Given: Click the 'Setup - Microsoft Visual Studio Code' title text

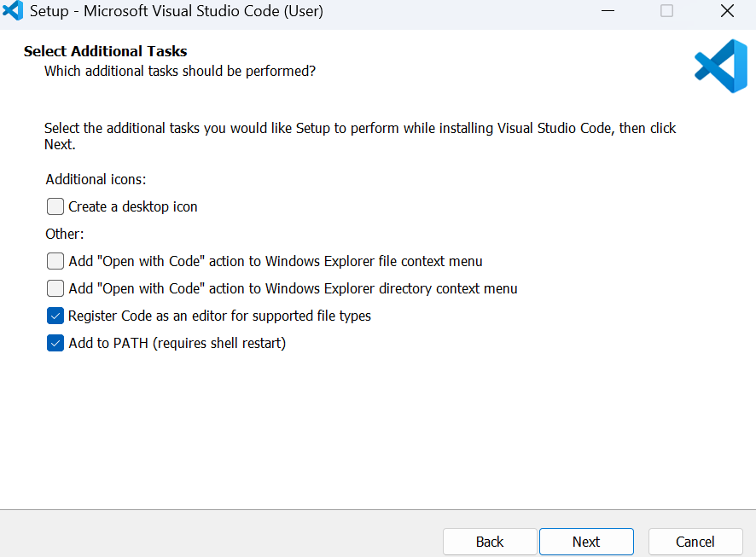Looking at the screenshot, I should pos(177,12).
